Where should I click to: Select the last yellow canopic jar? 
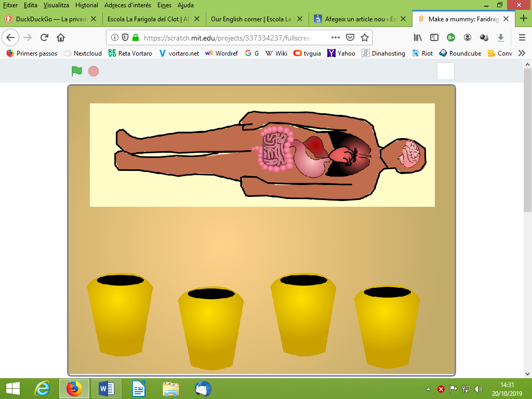(387, 326)
